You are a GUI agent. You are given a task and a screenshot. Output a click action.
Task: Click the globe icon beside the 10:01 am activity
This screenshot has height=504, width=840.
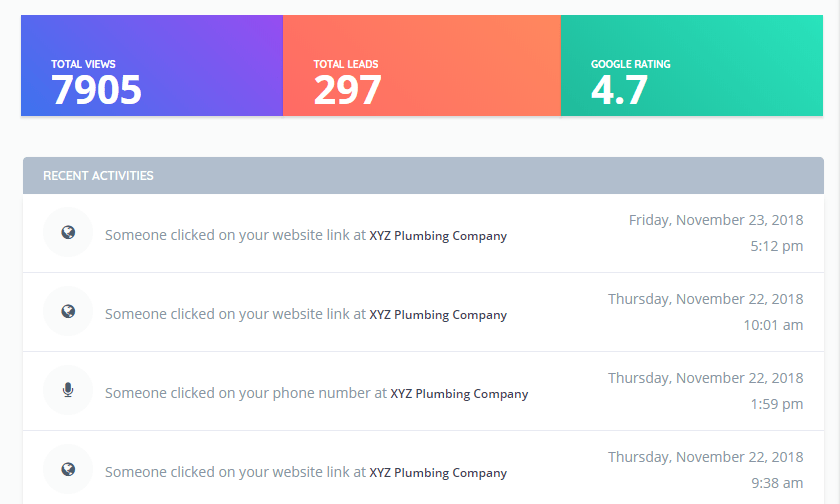(68, 311)
